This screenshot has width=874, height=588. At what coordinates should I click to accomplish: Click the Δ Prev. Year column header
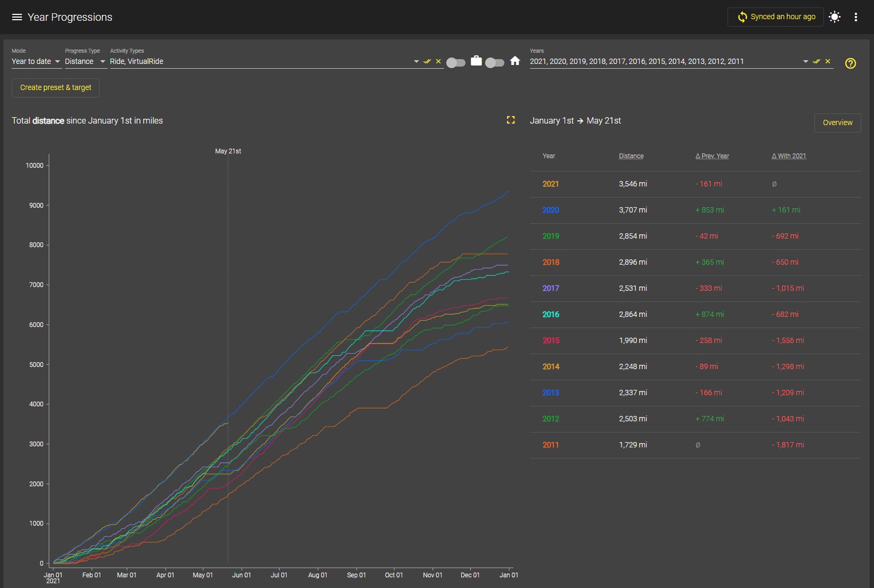point(712,156)
